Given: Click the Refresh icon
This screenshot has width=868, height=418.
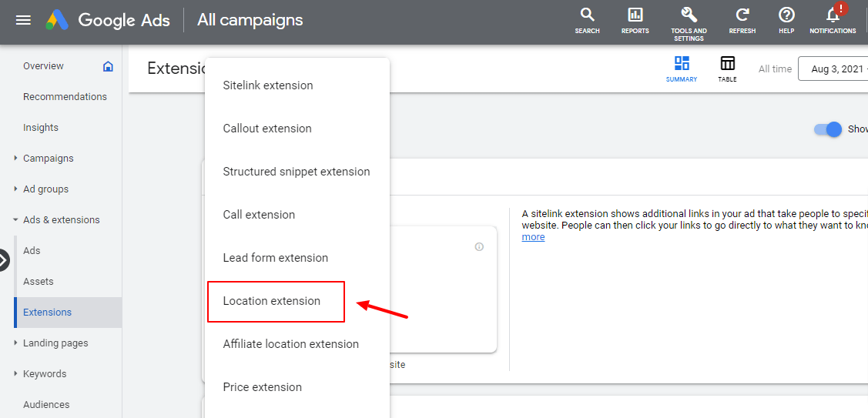Looking at the screenshot, I should pyautogui.click(x=742, y=15).
